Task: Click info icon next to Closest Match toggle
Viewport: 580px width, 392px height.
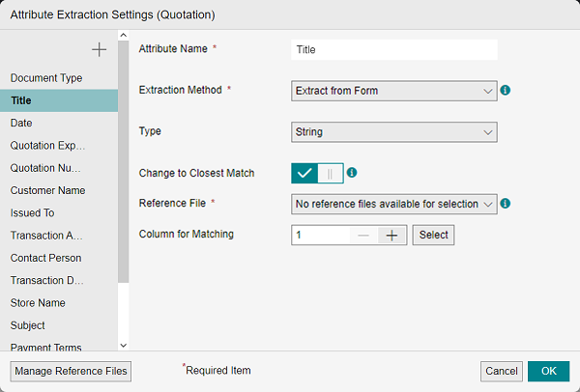Action: [352, 173]
